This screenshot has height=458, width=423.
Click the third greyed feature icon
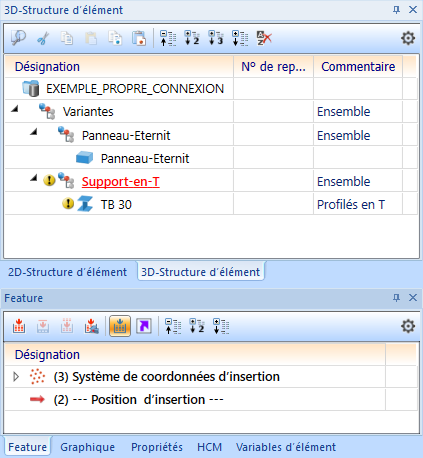(67, 326)
